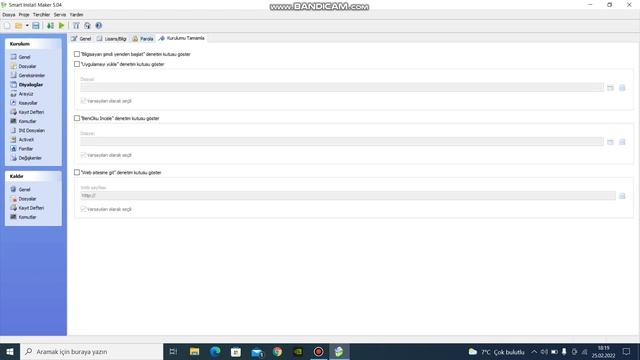Image resolution: width=640 pixels, height=360 pixels.
Task: Variables icon at right of BeniOku İncele field
Action: tap(622, 142)
